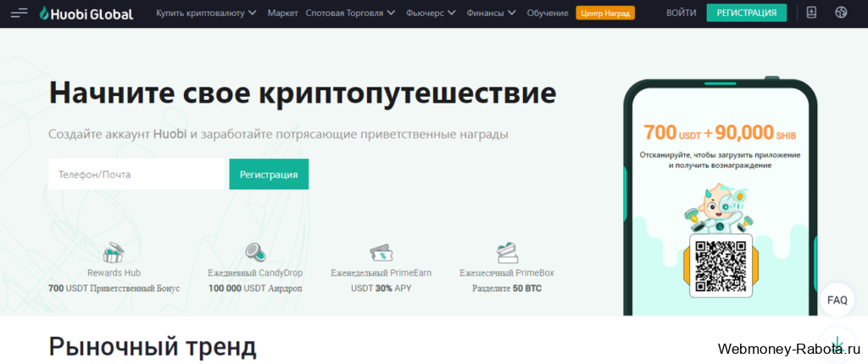Click the Рыночный тренд heading
Viewport: 868px width, 364px height.
click(x=153, y=347)
